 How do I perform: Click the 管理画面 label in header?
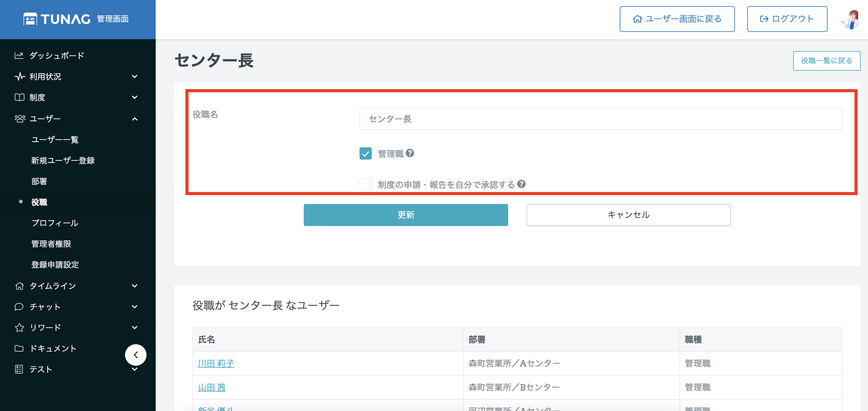113,19
